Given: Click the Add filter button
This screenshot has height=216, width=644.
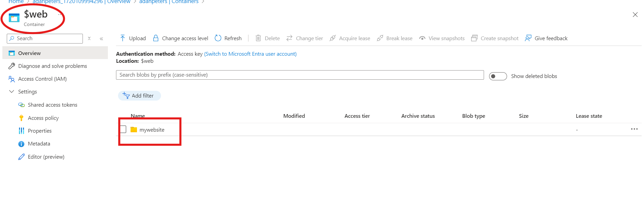Looking at the screenshot, I should coord(139,96).
